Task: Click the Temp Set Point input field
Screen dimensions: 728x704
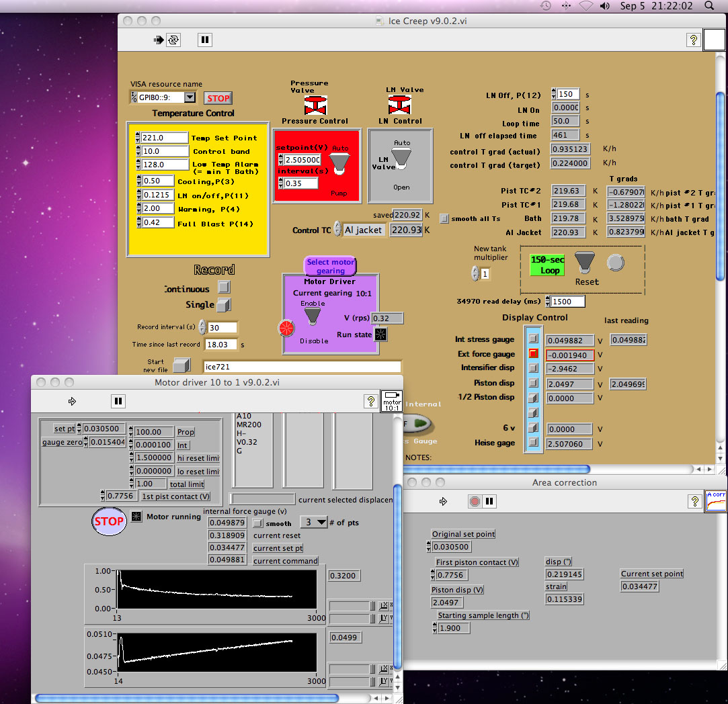Action: point(165,138)
